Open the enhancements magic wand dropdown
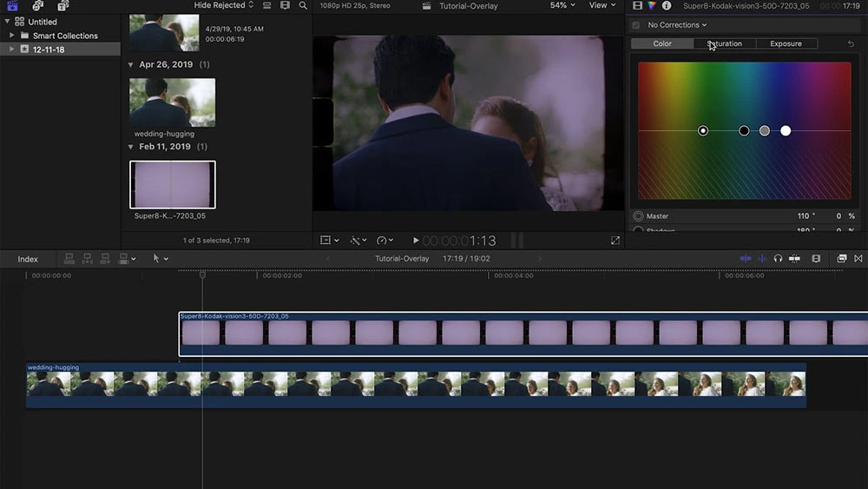The image size is (868, 489). (358, 241)
